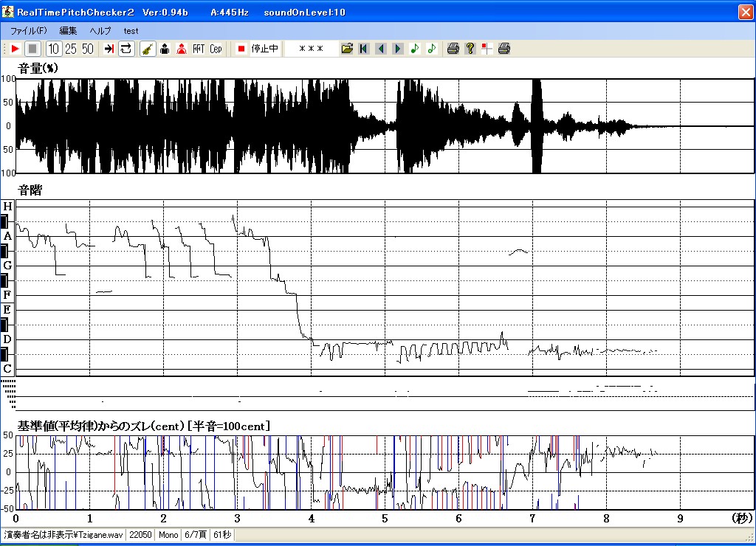This screenshot has height=546, width=756.
Task: Select the violin instrument mode
Action: [x=148, y=49]
